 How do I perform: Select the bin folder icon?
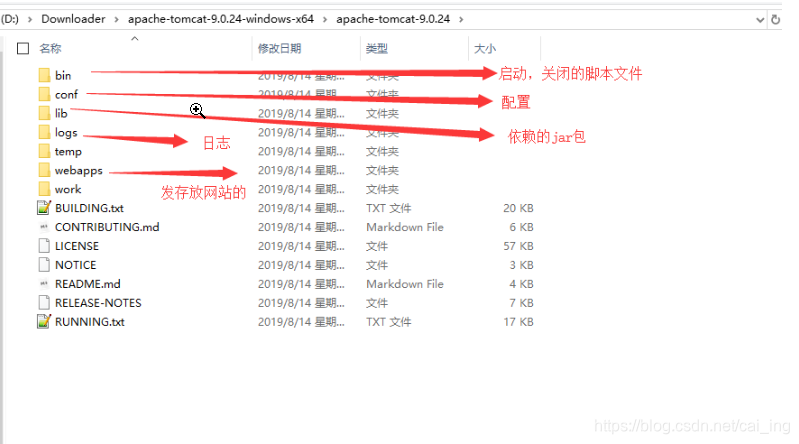click(x=44, y=75)
